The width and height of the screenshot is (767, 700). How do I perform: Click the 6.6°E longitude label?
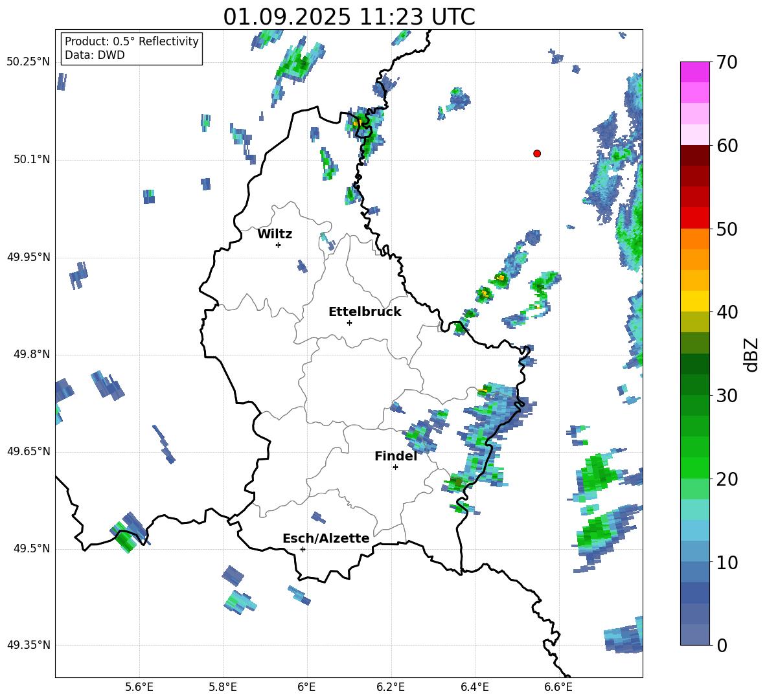click(558, 687)
